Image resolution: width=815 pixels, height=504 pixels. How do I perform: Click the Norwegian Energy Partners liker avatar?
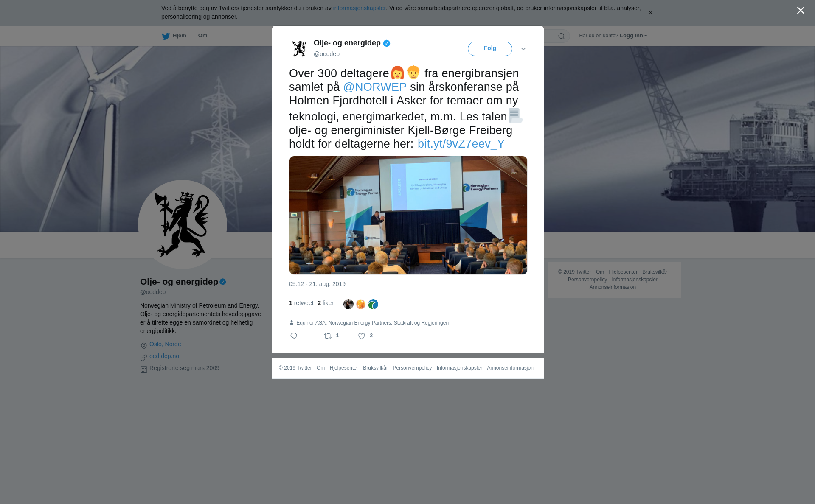[x=373, y=304]
